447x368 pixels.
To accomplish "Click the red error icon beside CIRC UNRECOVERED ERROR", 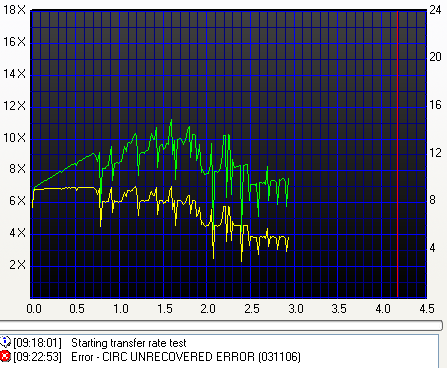I will tap(5, 356).
